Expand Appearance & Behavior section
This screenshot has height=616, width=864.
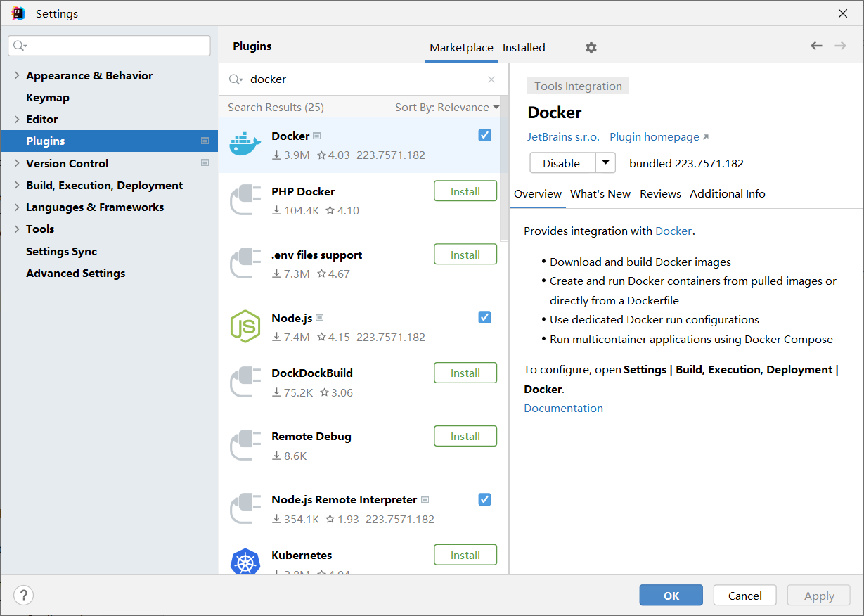point(17,75)
